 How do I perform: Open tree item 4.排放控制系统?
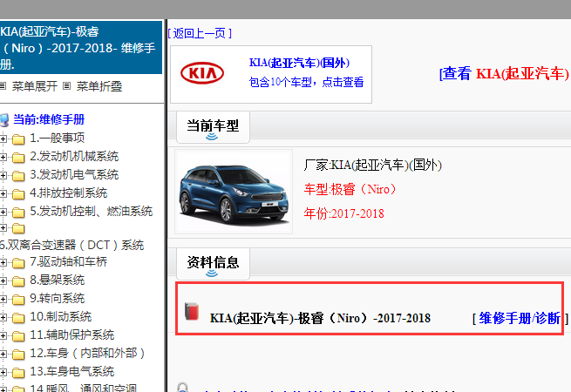point(69,193)
